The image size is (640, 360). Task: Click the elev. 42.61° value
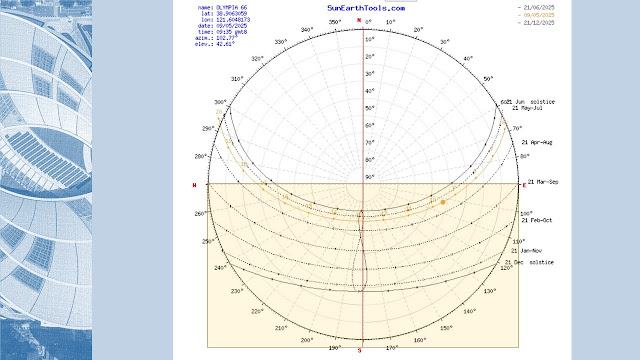coord(226,44)
